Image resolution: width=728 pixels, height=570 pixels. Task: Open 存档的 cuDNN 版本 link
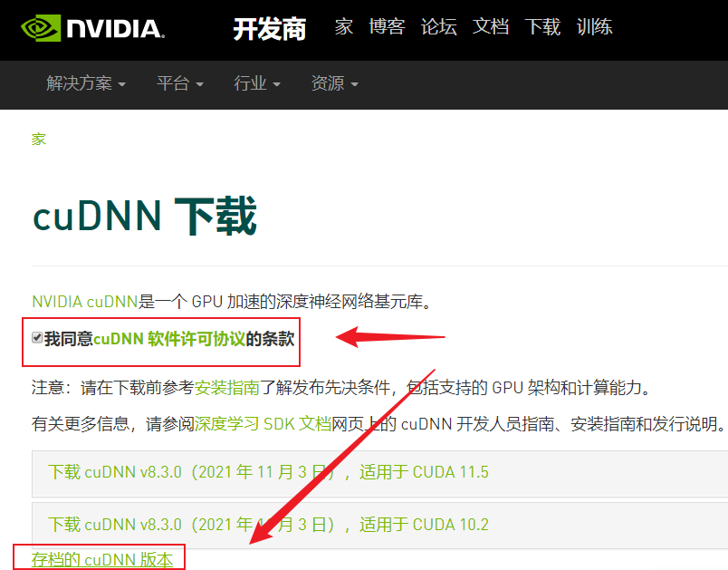coord(102,560)
